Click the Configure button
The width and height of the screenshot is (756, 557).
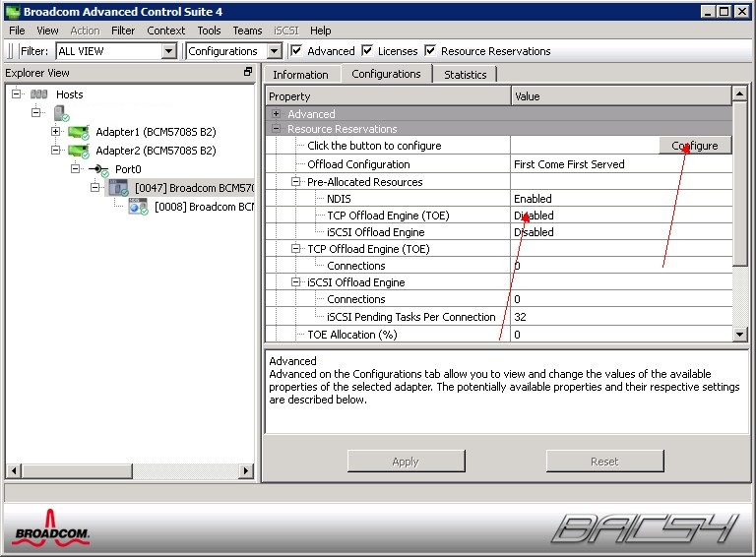click(x=695, y=146)
